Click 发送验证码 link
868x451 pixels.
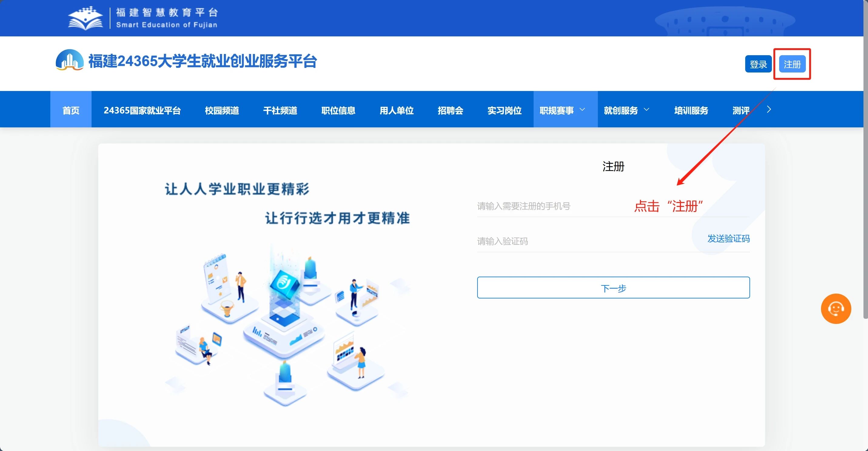pyautogui.click(x=728, y=239)
